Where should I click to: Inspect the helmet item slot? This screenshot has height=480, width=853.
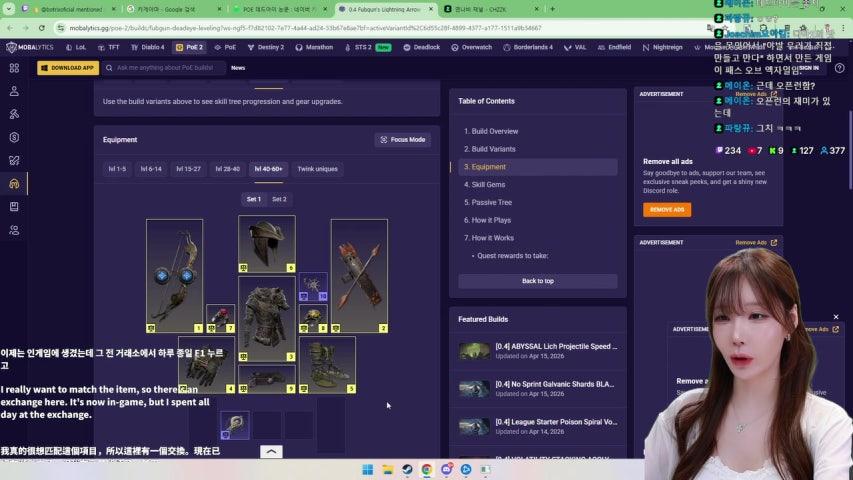tap(267, 244)
